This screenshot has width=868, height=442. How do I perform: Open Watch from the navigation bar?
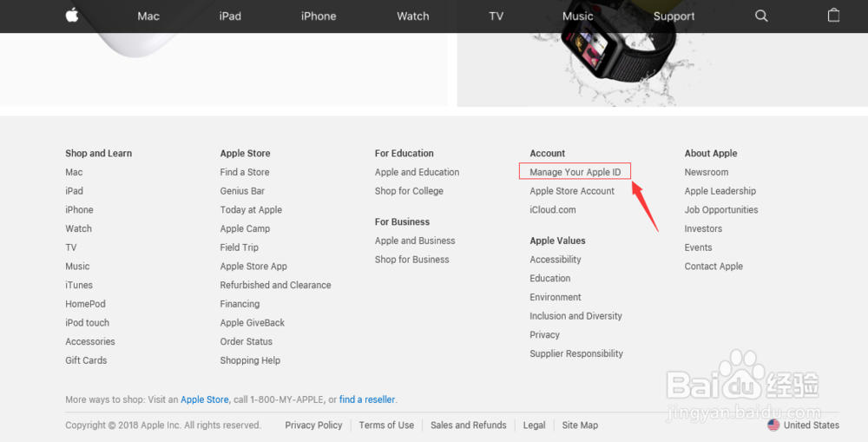[413, 16]
